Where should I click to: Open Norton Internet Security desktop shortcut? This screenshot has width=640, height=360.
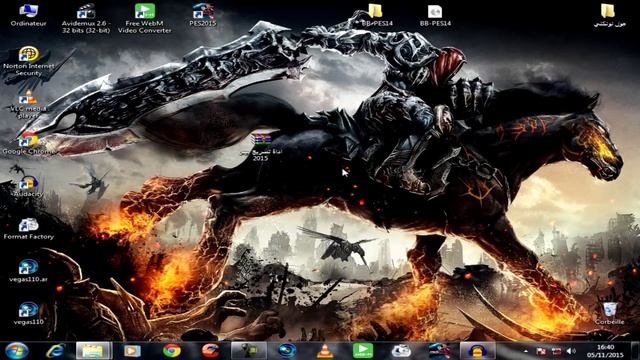coord(29,61)
